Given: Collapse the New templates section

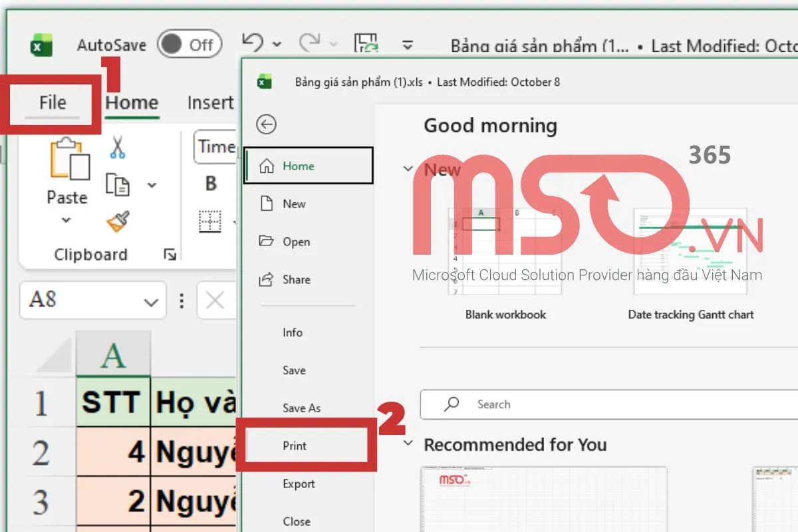Looking at the screenshot, I should pyautogui.click(x=408, y=169).
